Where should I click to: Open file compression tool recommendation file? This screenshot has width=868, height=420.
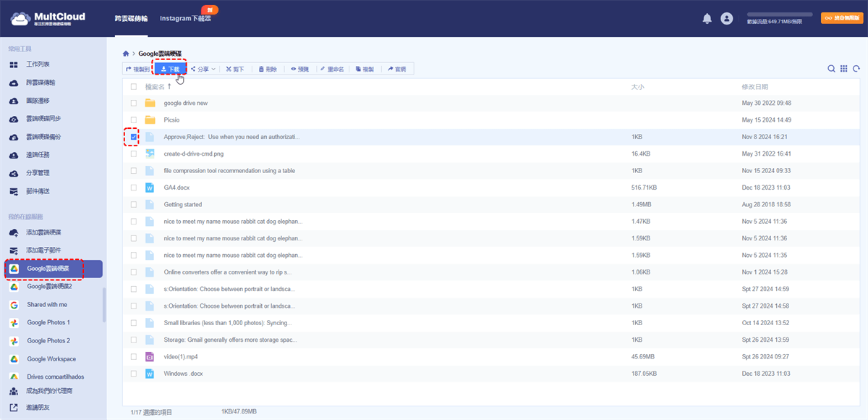pos(229,171)
